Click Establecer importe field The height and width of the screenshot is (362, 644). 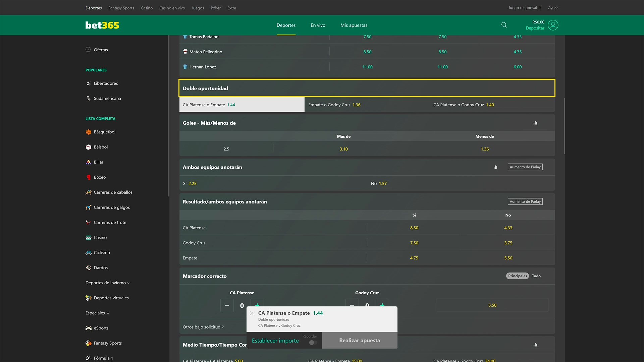275,341
